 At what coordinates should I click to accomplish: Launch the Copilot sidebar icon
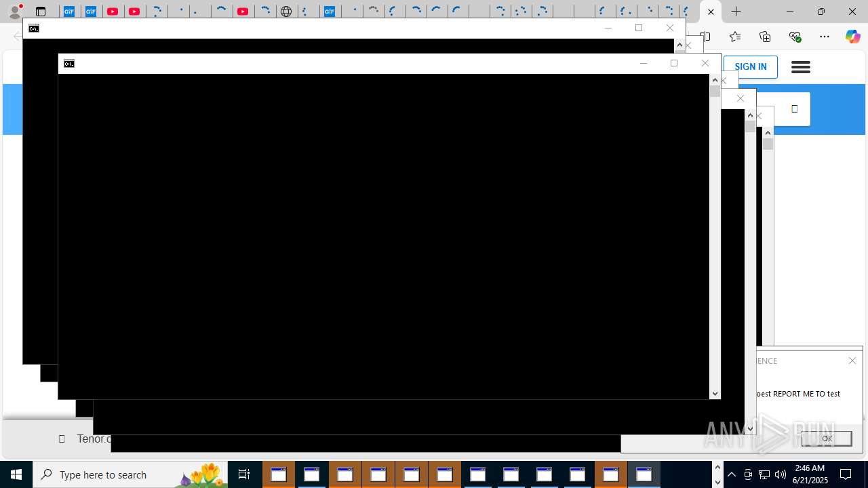point(852,37)
